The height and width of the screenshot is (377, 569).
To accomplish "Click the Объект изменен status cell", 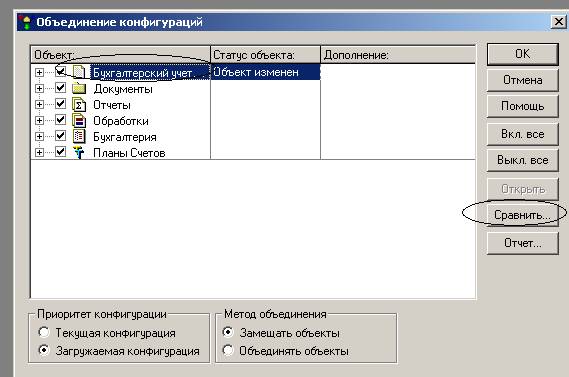I will click(x=265, y=72).
